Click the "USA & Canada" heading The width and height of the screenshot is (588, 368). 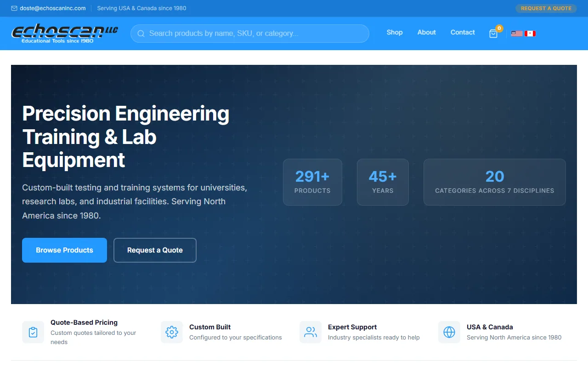pyautogui.click(x=490, y=327)
